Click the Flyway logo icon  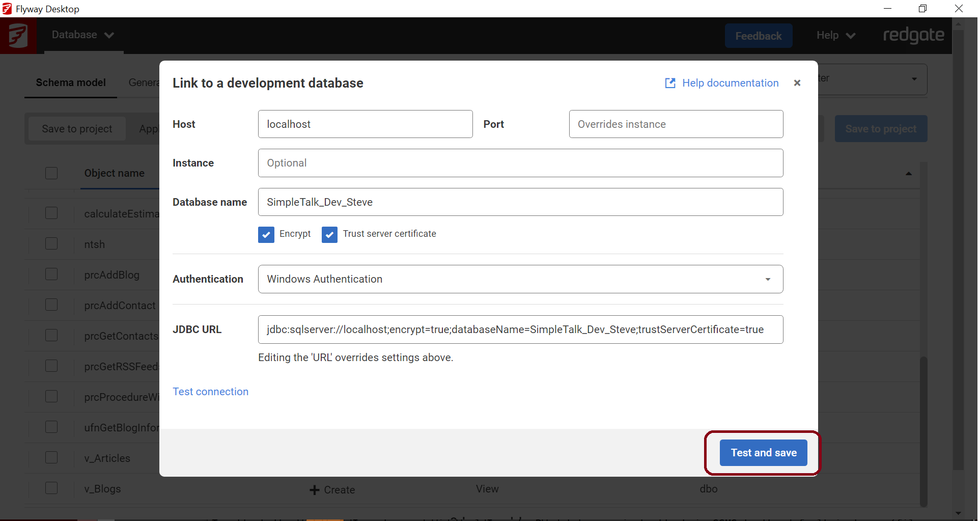tap(19, 36)
